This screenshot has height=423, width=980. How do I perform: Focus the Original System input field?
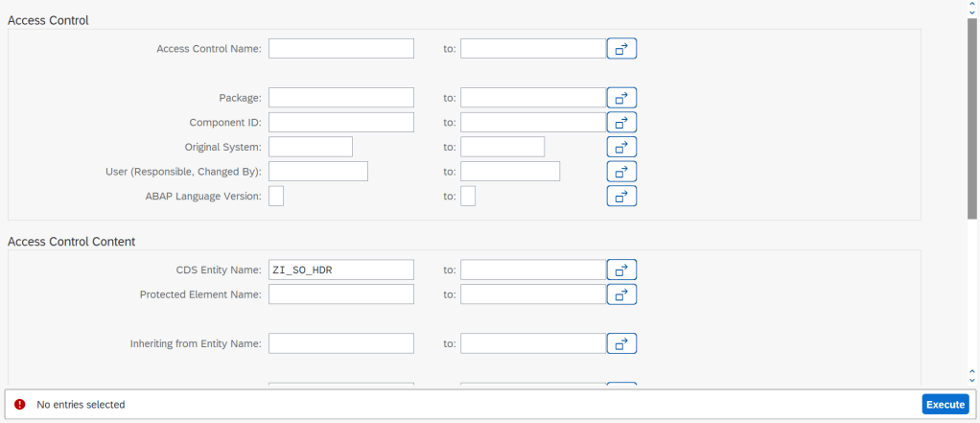pyautogui.click(x=311, y=148)
